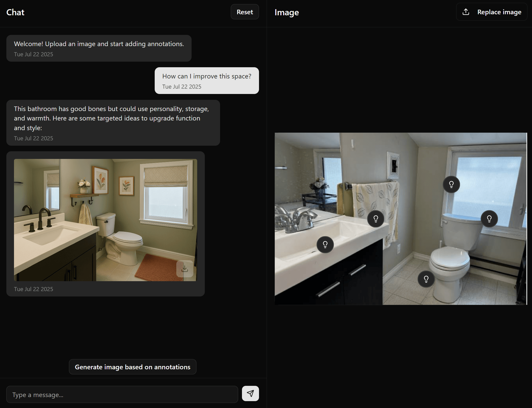
Task: Send the message with the paper plane icon
Action: 250,393
